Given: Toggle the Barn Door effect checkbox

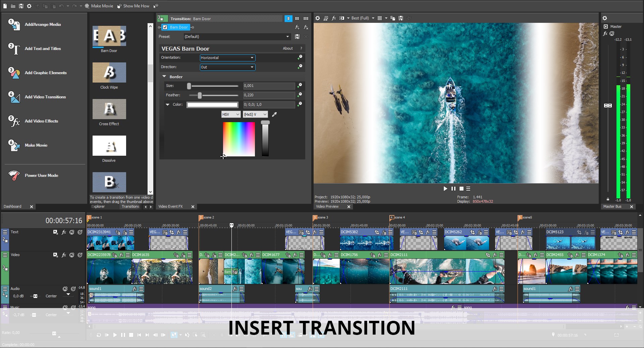Looking at the screenshot, I should point(165,27).
